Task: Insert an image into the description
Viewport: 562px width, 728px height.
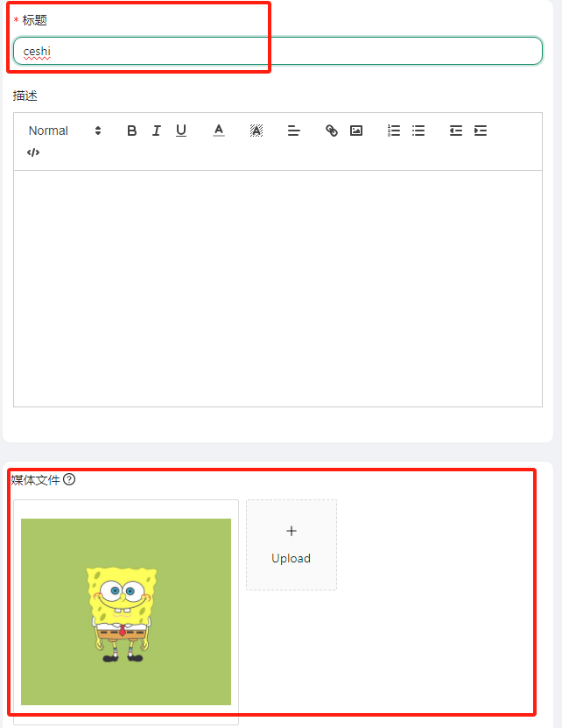Action: 356,131
